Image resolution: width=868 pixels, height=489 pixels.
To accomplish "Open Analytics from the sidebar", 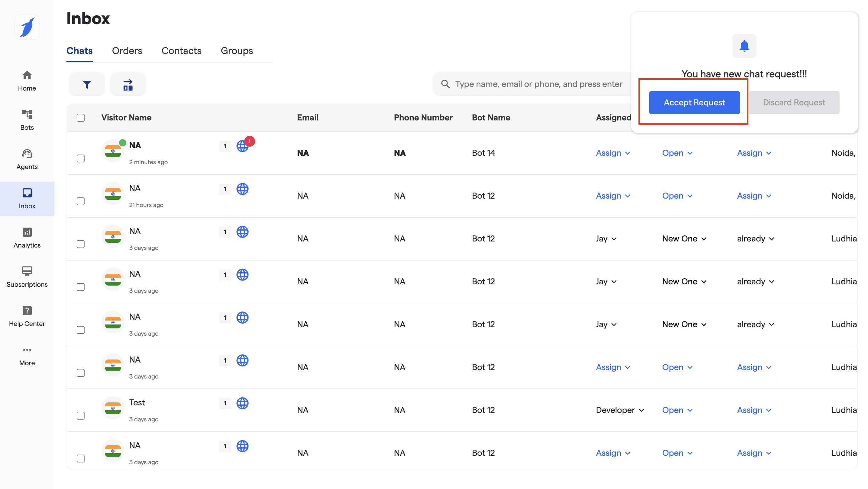I will pyautogui.click(x=27, y=238).
